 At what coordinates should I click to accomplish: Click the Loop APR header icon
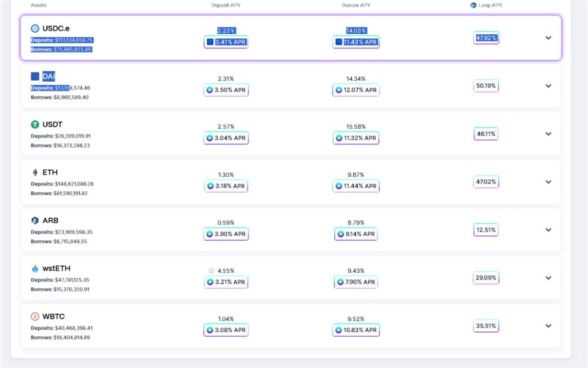click(473, 5)
